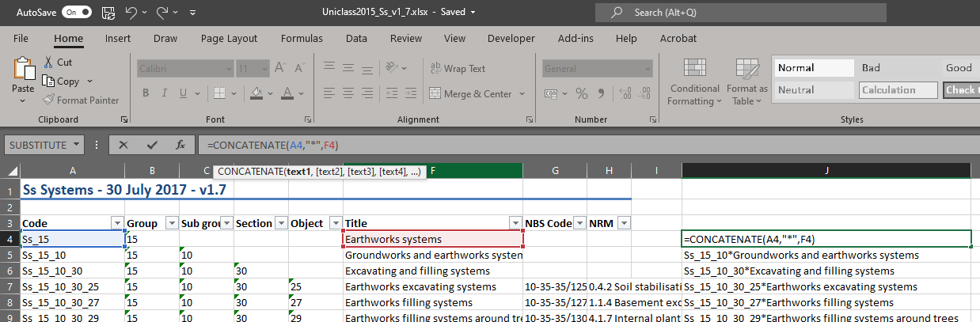Open the Page Layout tab
The width and height of the screenshot is (980, 322).
pyautogui.click(x=229, y=38)
